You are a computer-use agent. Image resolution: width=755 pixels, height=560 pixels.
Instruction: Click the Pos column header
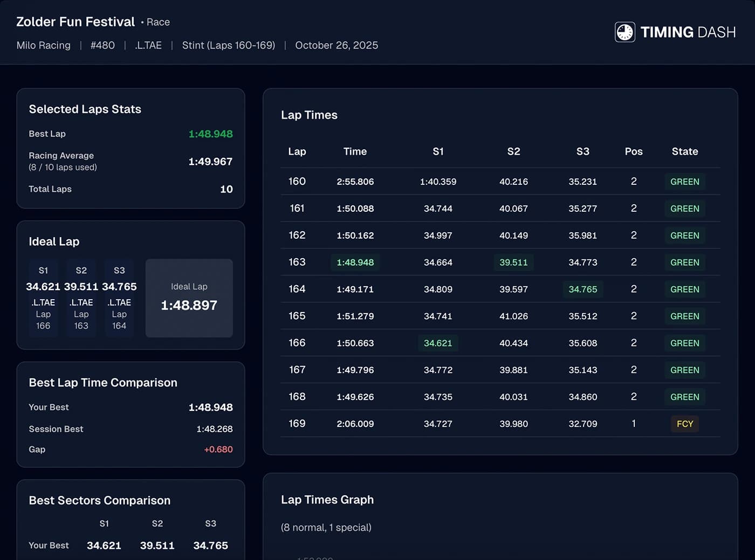coord(633,151)
